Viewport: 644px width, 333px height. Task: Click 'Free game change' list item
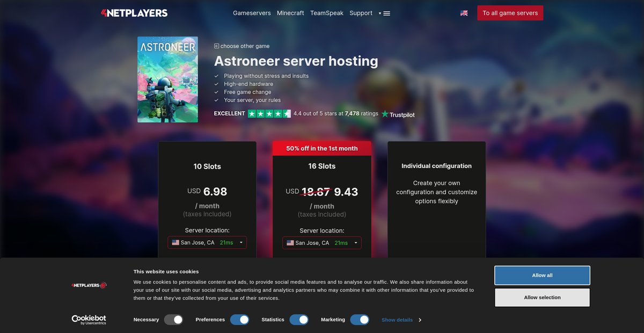pyautogui.click(x=247, y=92)
